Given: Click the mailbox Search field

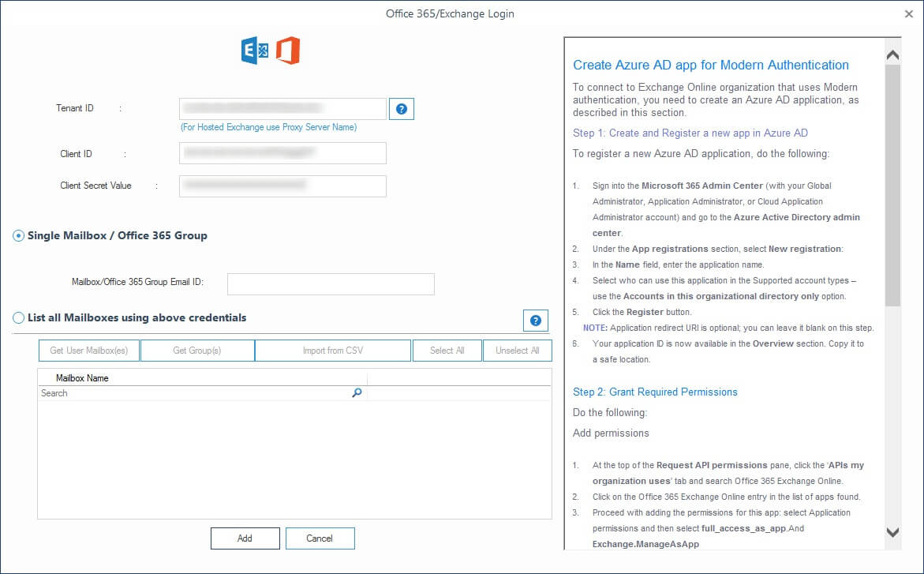Looking at the screenshot, I should tap(202, 393).
